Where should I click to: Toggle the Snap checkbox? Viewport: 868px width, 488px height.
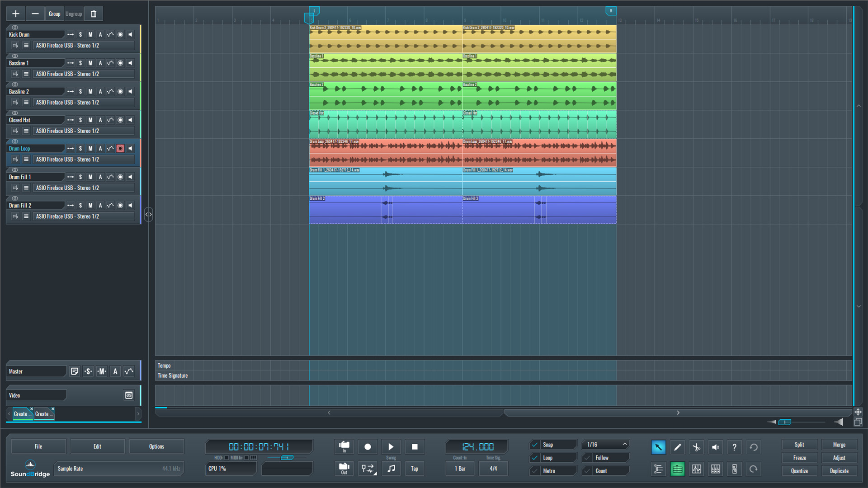pos(534,445)
